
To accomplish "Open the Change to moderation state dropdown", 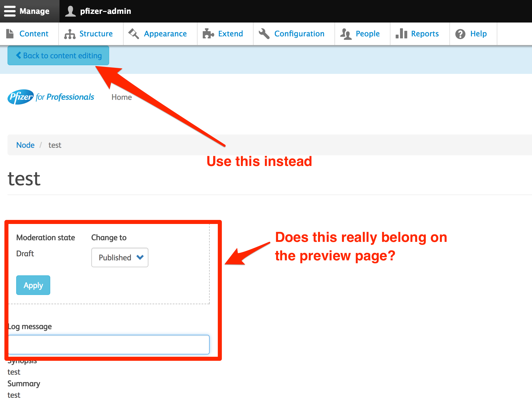I will coord(120,257).
